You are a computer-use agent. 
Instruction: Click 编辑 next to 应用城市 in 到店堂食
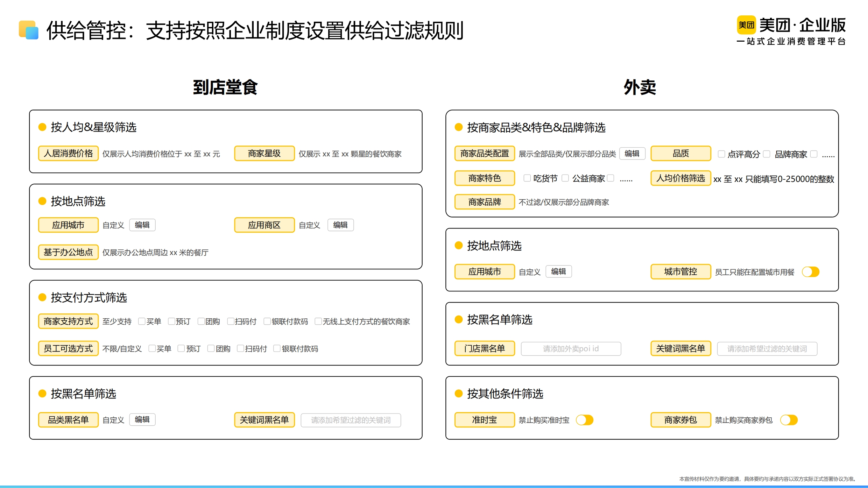click(x=142, y=225)
